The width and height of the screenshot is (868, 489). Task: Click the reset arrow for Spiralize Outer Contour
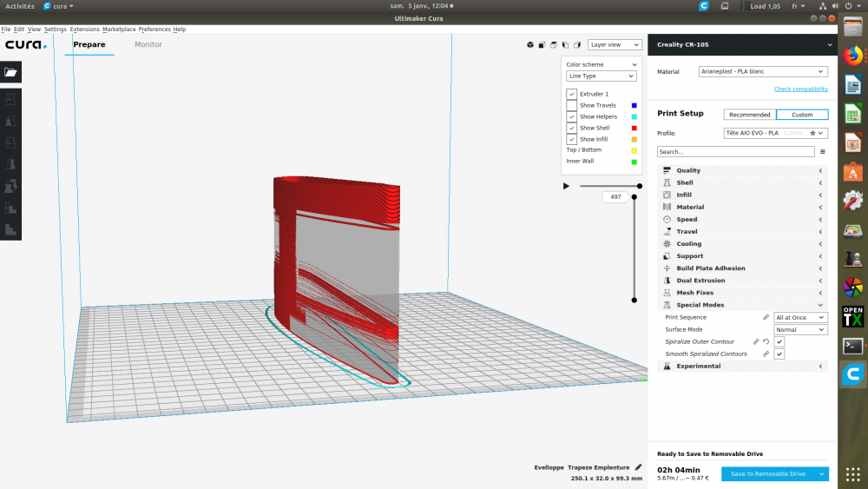[766, 342]
